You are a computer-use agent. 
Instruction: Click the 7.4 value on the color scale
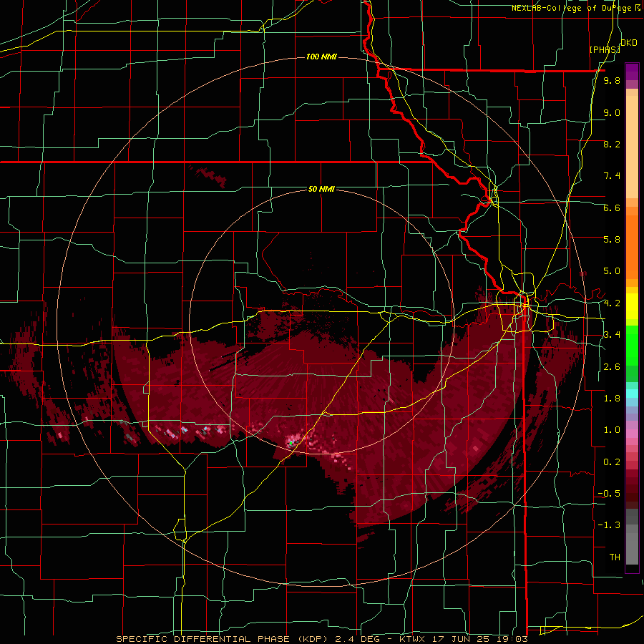tap(612, 176)
